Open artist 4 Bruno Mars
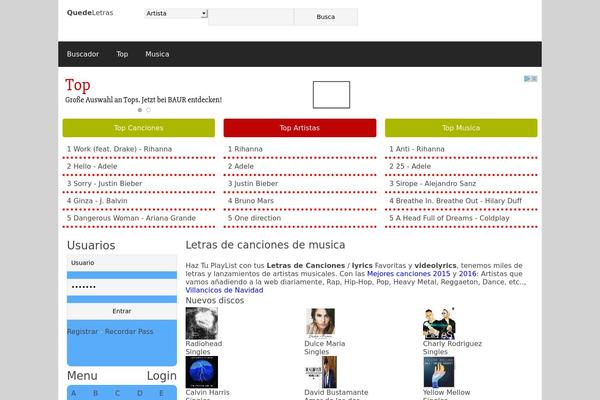The width and height of the screenshot is (600, 400). click(251, 201)
